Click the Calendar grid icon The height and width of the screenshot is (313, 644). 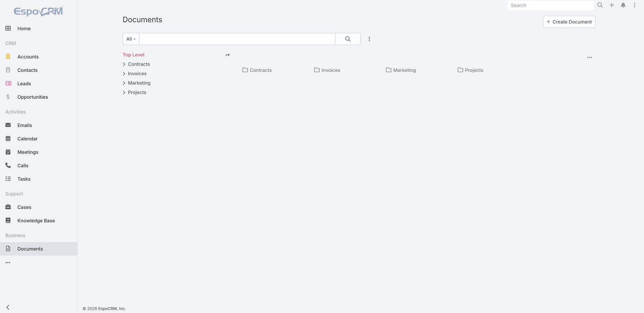click(x=8, y=138)
